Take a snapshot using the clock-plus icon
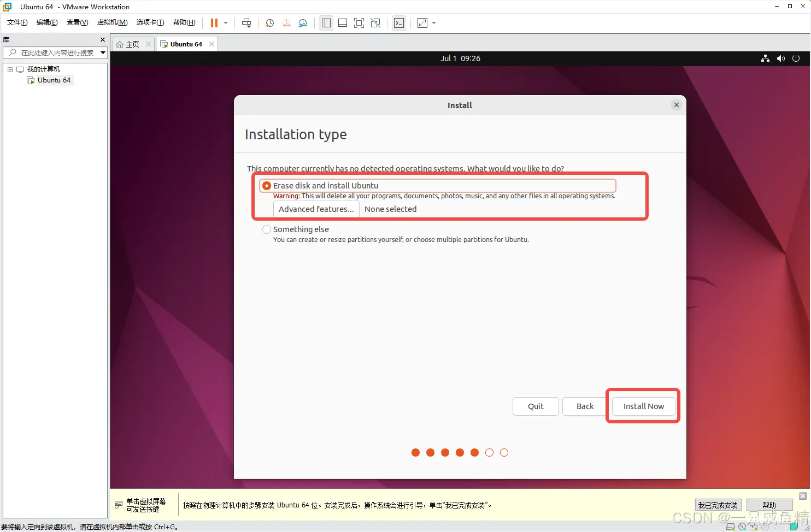Image resolution: width=811 pixels, height=532 pixels. (x=269, y=23)
